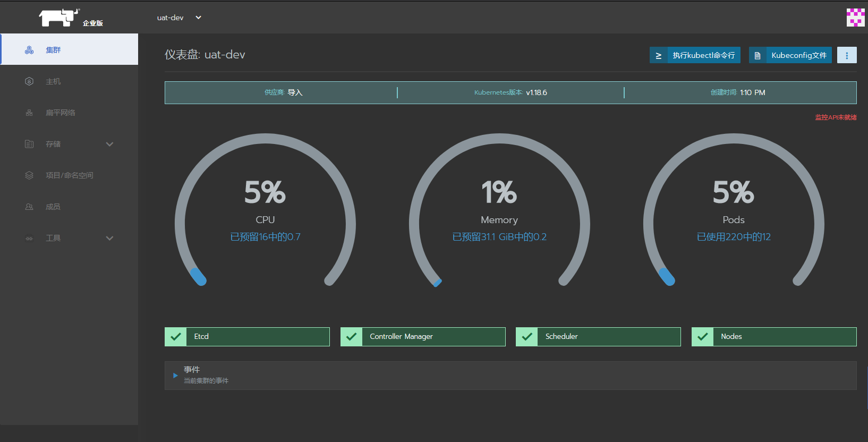Click the Etcd status checkmark
The image size is (868, 442).
[x=176, y=337]
